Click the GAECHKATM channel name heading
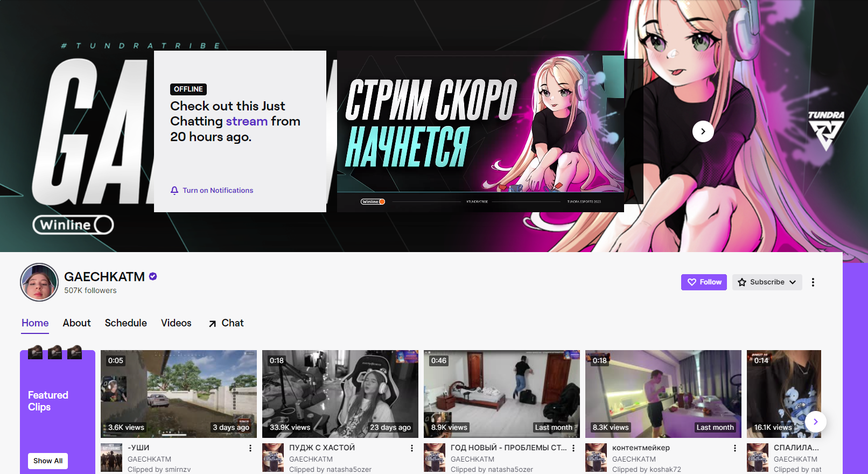The image size is (868, 474). pos(104,277)
